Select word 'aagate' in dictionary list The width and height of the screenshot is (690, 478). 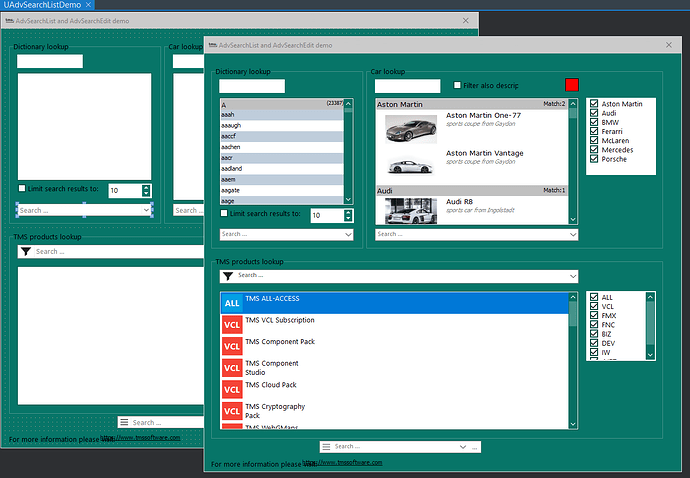coord(282,190)
